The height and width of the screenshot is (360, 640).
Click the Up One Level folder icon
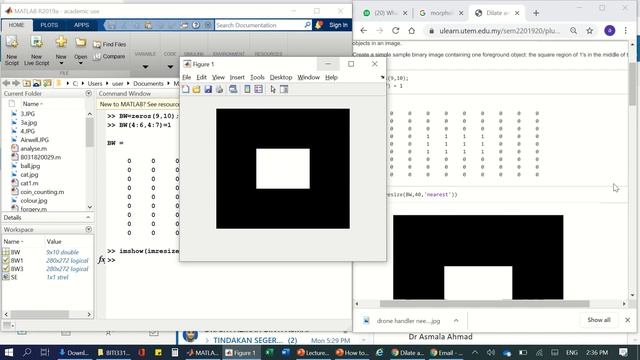coord(27,83)
